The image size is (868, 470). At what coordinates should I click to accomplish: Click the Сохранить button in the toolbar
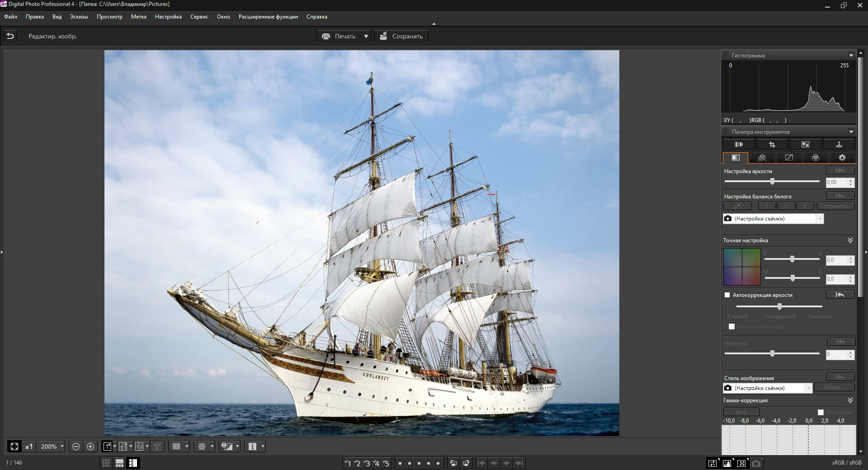[x=401, y=36]
